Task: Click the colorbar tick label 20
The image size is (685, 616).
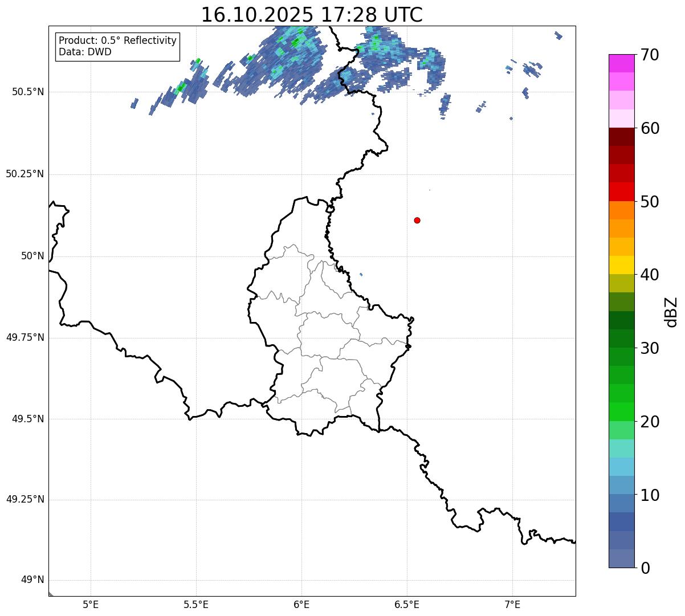Action: pyautogui.click(x=649, y=422)
